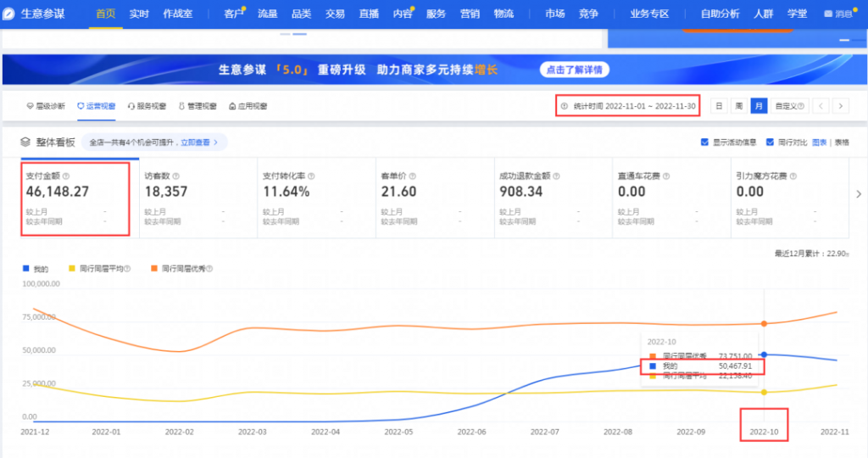
Task: Open the 自定义 custom date option
Action: point(789,106)
